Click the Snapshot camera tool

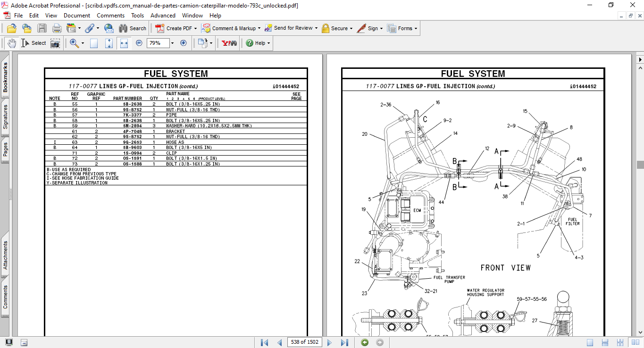click(x=55, y=43)
